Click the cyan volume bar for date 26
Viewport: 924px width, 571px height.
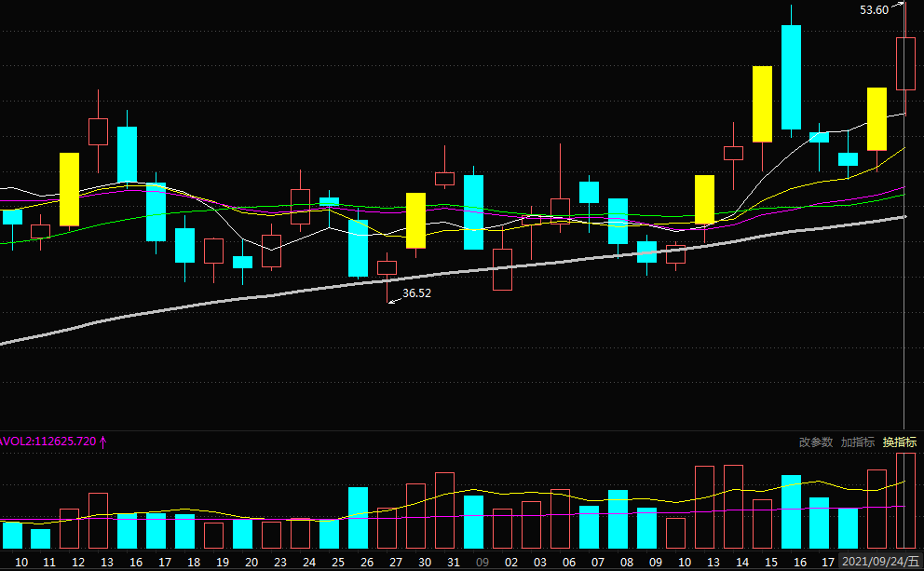[x=359, y=518]
